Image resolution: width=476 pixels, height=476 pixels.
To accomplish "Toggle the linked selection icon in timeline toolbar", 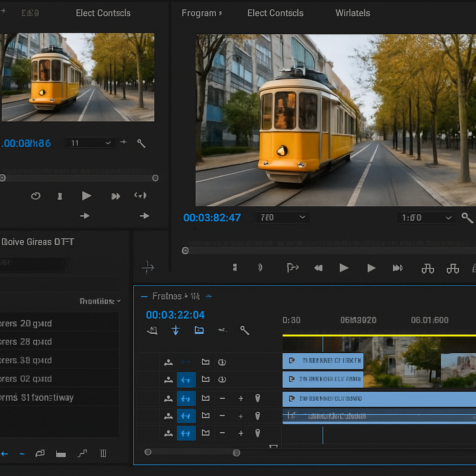I will pos(199,331).
